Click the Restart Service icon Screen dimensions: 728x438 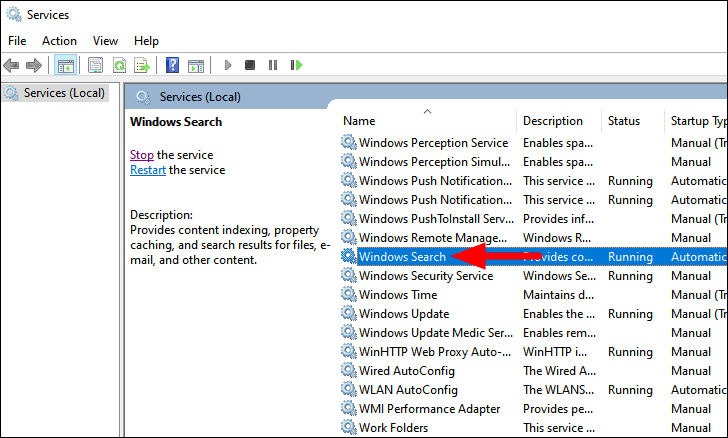tap(296, 65)
